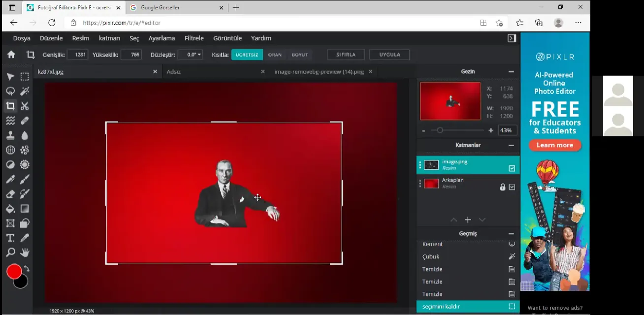Select the Arrange (arrow) tool
Screen dimensions: 644x315
(10, 77)
